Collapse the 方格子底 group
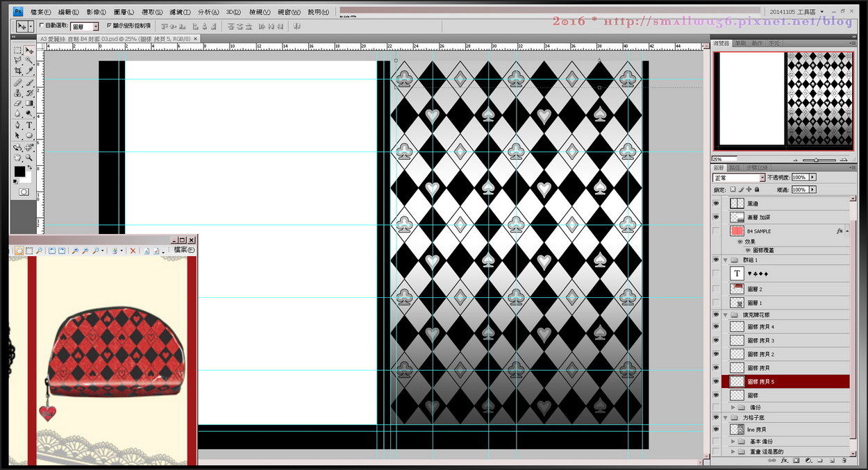 pyautogui.click(x=727, y=418)
